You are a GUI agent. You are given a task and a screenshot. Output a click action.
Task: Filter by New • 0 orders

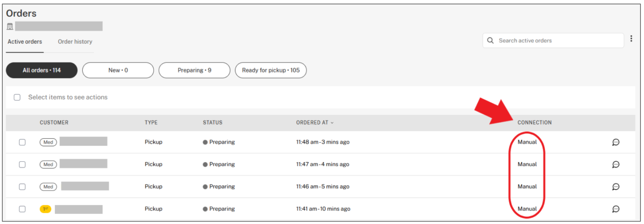(118, 70)
